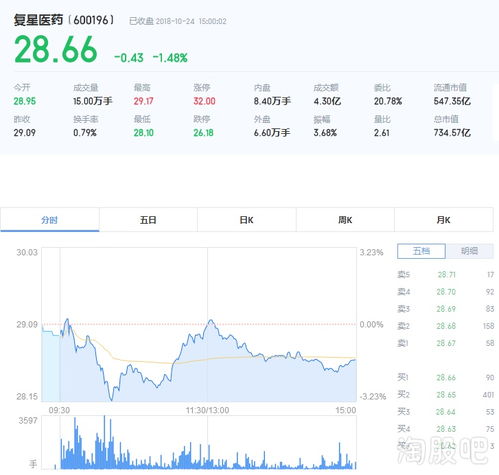499x475 pixels.
Task: Click the 15:00 time axis label
Action: coord(346,410)
